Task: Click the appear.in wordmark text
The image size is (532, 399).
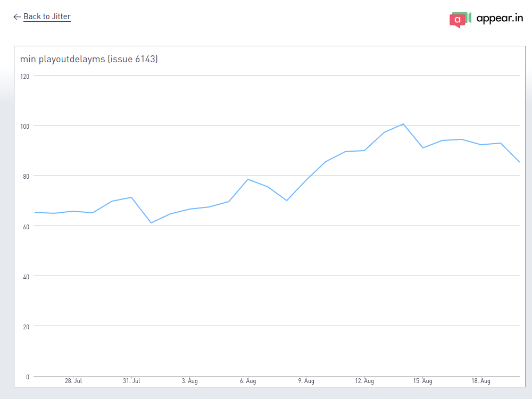Action: (500, 19)
